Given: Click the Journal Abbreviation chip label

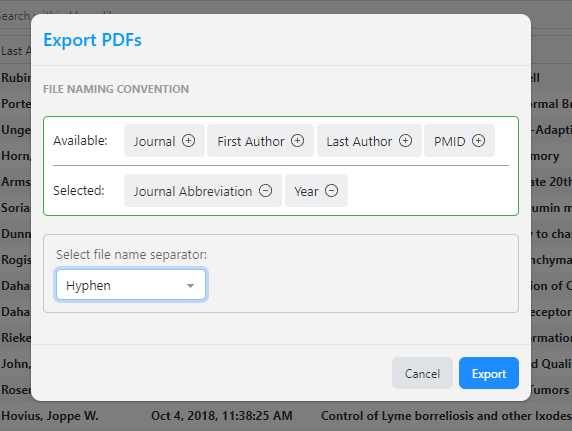Looking at the screenshot, I should 193,191.
